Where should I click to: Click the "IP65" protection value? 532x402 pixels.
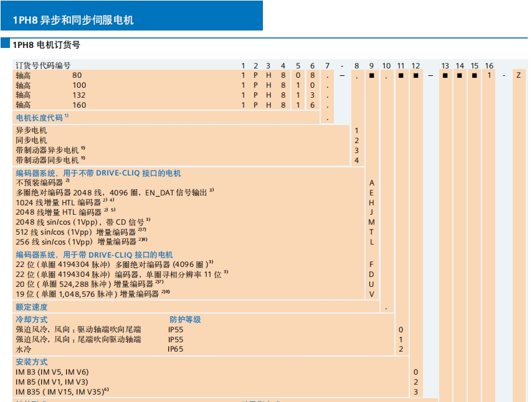176,349
